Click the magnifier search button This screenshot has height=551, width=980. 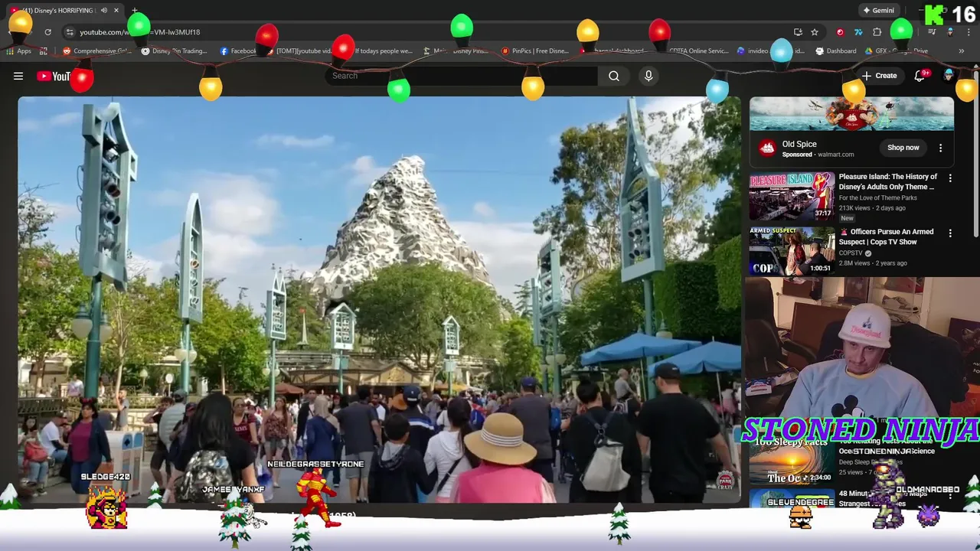point(614,76)
